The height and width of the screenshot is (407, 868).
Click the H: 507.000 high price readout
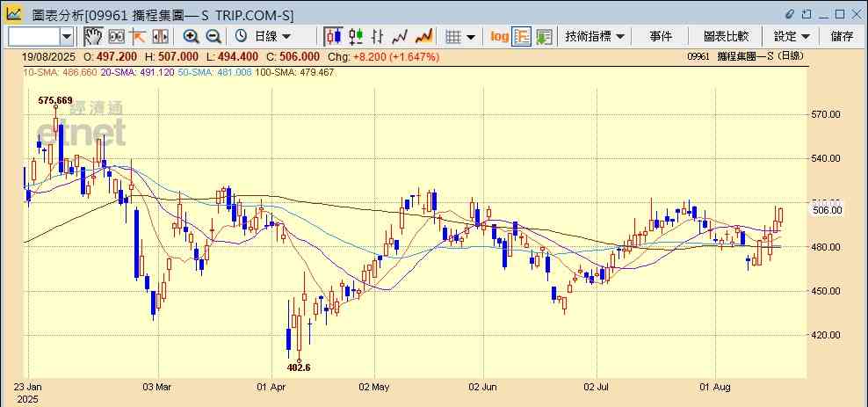click(x=171, y=56)
